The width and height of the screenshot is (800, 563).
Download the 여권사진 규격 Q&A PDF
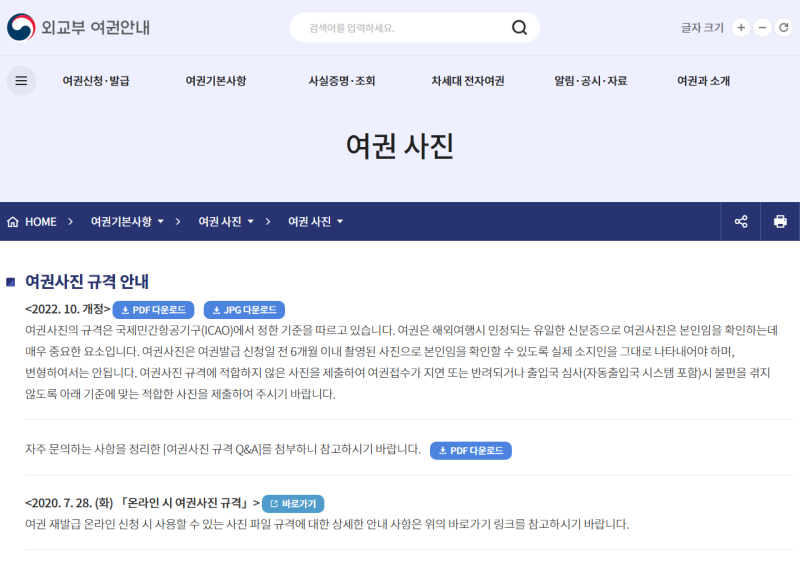pyautogui.click(x=471, y=451)
